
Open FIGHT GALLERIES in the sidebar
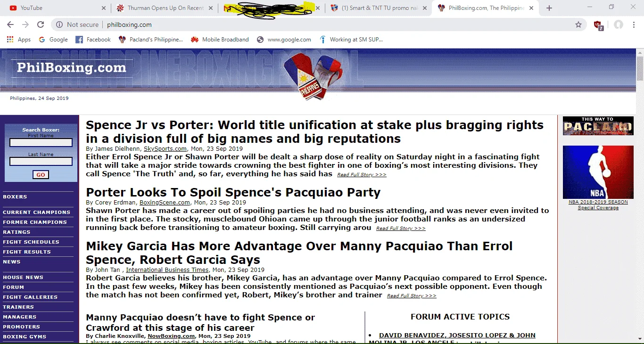click(30, 297)
